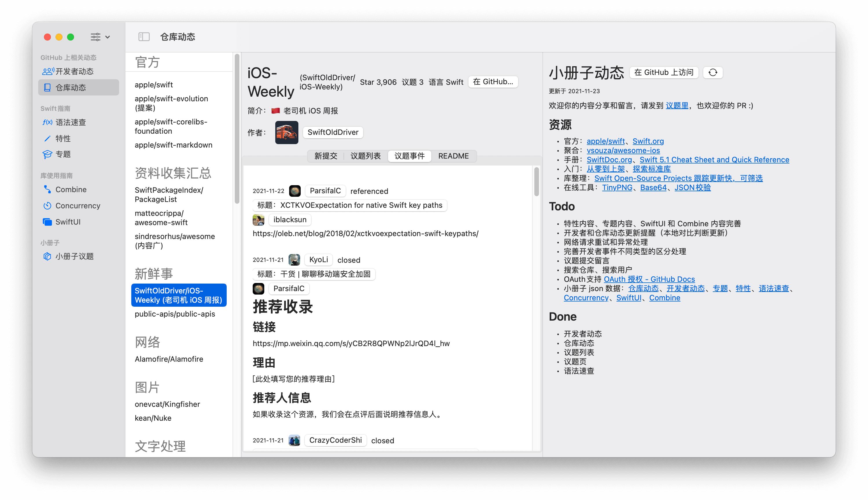Click the iblacksun name button
Image resolution: width=868 pixels, height=500 pixels.
289,219
